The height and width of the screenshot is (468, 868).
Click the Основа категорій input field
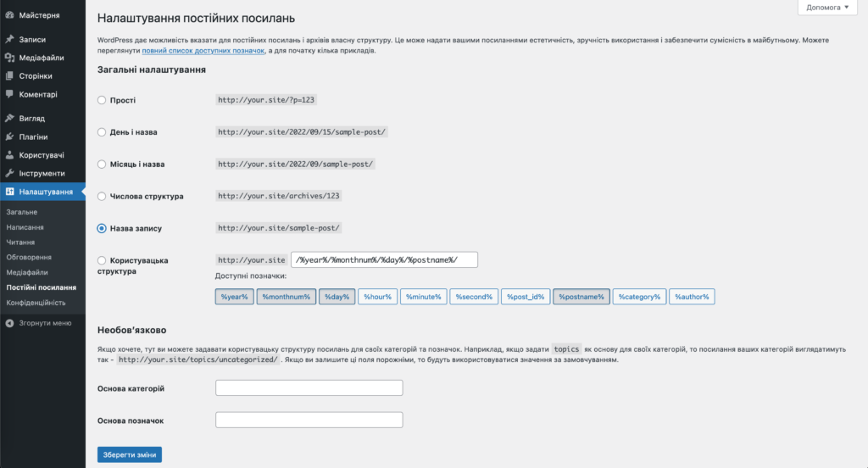point(309,387)
